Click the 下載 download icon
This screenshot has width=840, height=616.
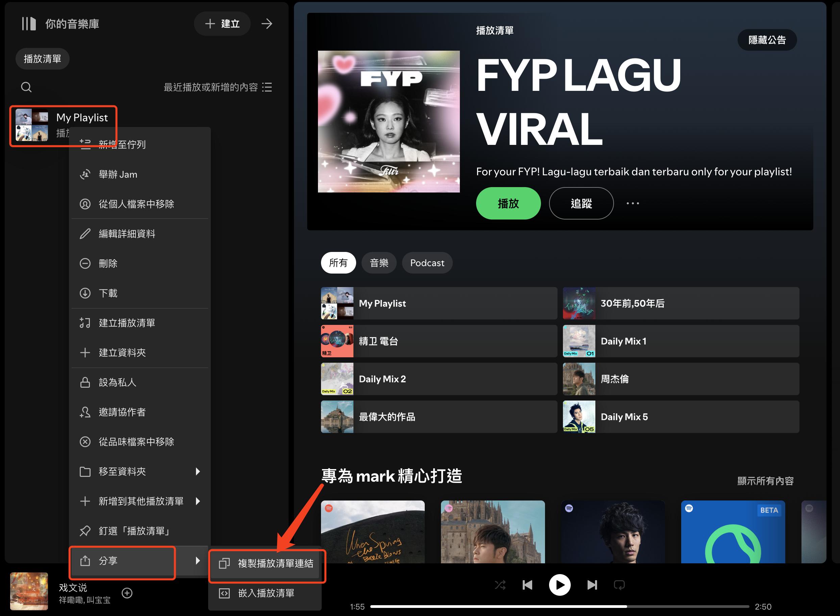point(85,293)
